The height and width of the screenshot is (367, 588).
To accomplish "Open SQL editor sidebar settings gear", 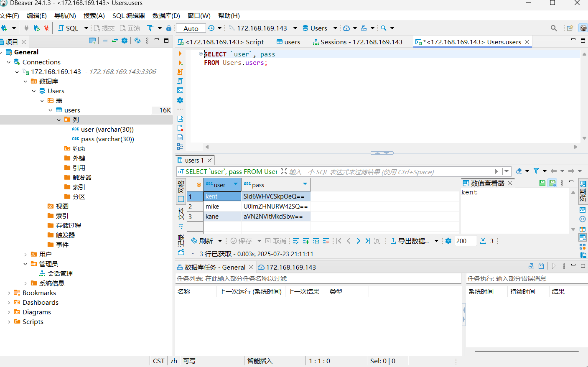I will [180, 100].
